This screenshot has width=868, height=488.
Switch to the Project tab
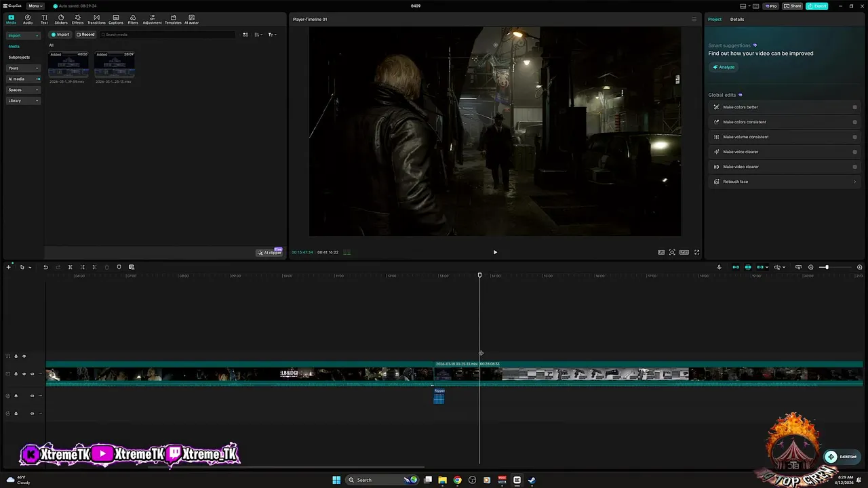715,19
